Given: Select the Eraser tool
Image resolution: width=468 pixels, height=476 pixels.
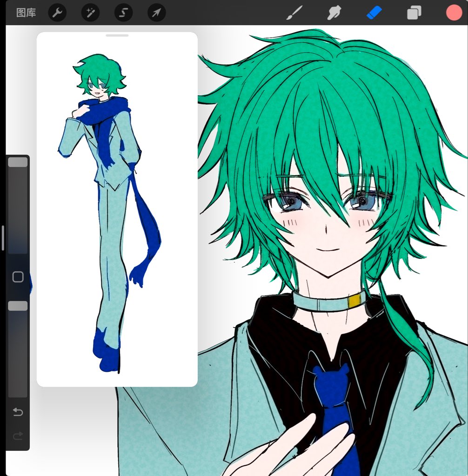Looking at the screenshot, I should pos(374,13).
